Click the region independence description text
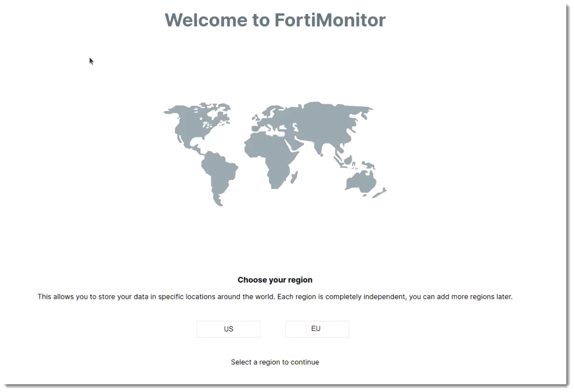 (x=275, y=297)
